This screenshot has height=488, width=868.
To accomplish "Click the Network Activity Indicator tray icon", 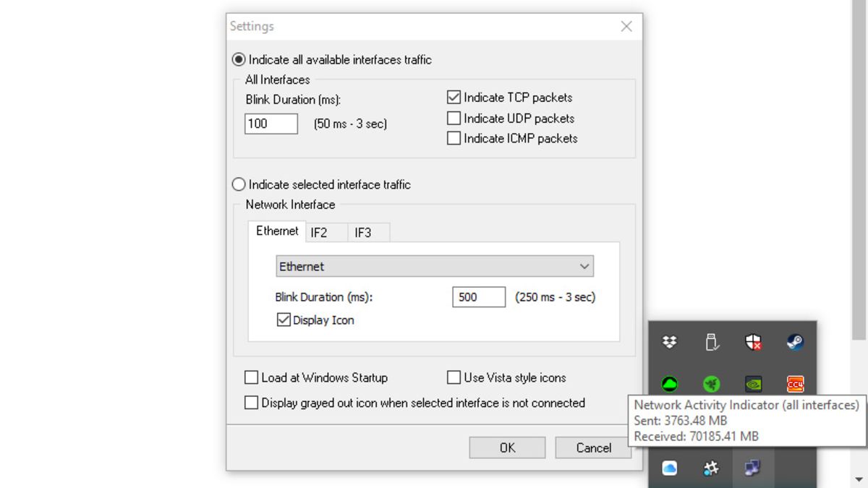I will pos(753,468).
